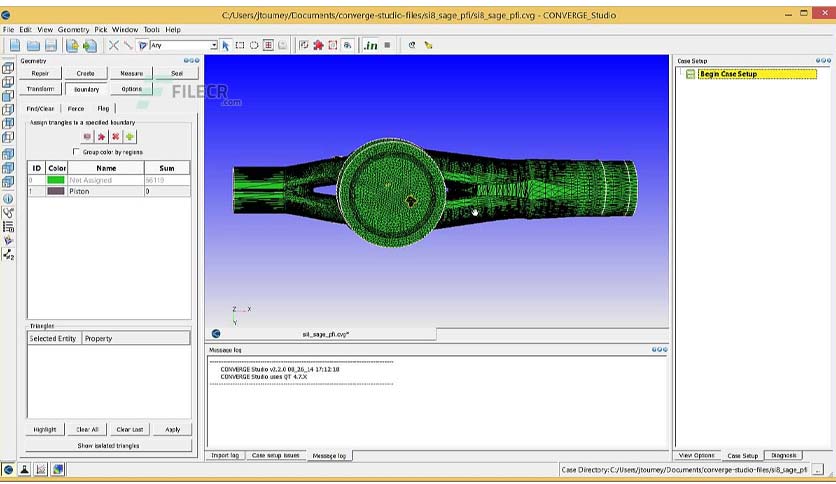Click the circle selection tool icon
The width and height of the screenshot is (836, 484).
tap(254, 45)
